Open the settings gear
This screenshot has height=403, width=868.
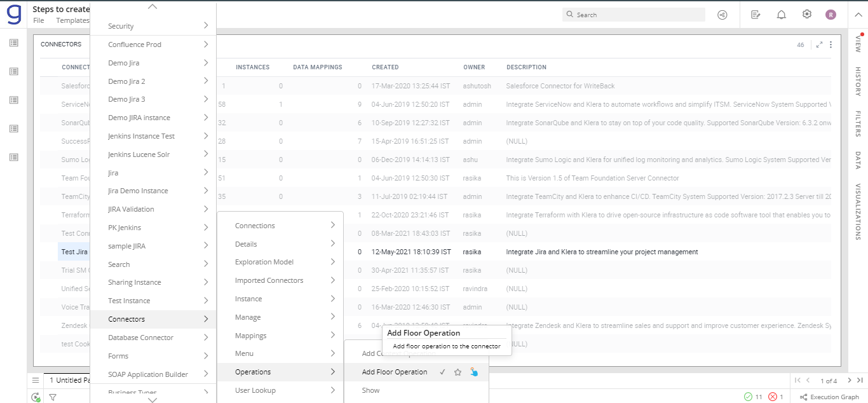point(807,15)
